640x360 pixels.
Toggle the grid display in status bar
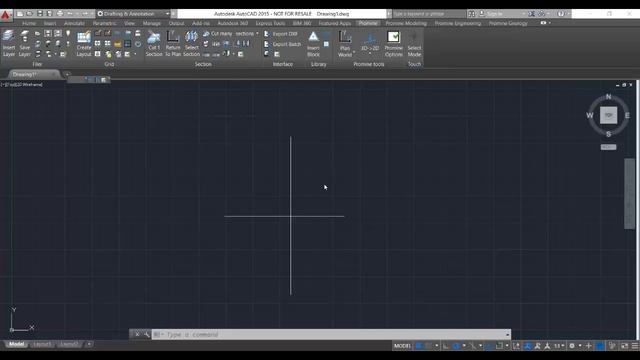coord(418,346)
